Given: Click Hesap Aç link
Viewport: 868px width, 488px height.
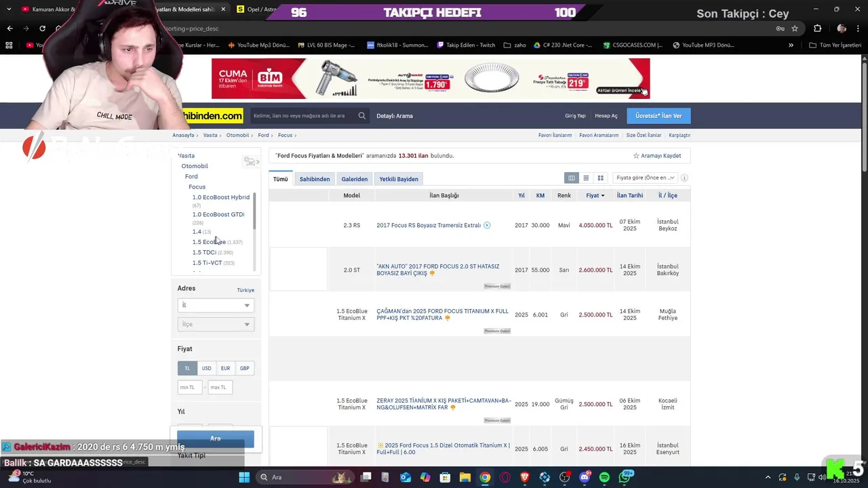Looking at the screenshot, I should (x=606, y=116).
